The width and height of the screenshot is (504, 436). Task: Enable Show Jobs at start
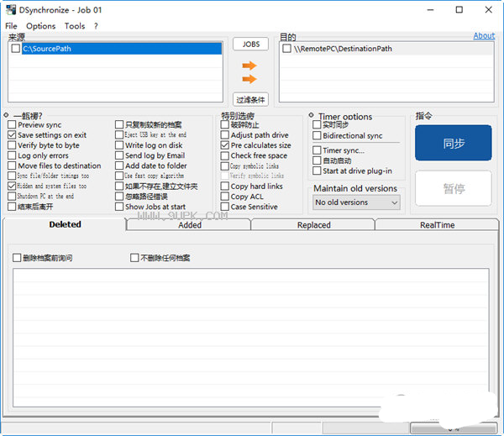click(119, 207)
